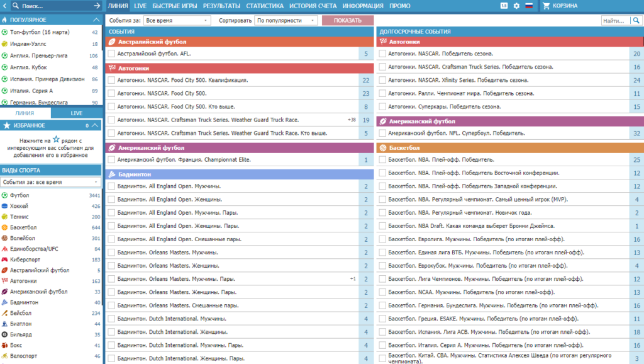Open the ИНФОРМАЦИЯ link
The height and width of the screenshot is (364, 644).
coord(363,6)
